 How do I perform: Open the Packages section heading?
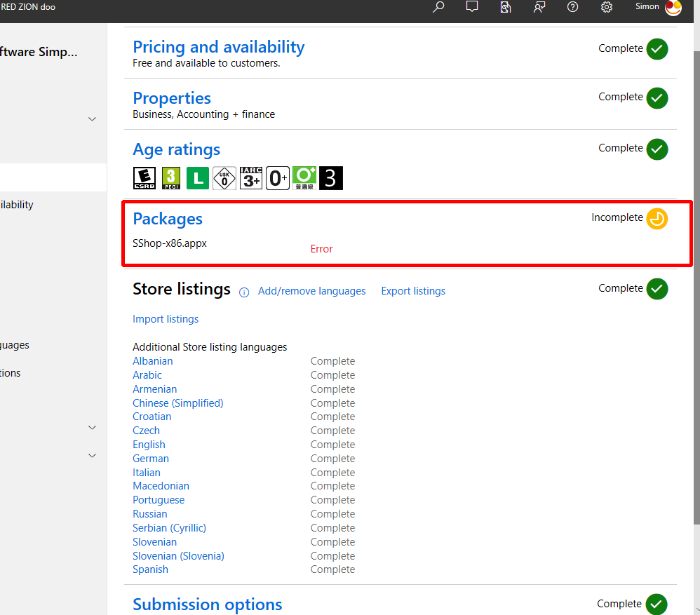click(168, 219)
